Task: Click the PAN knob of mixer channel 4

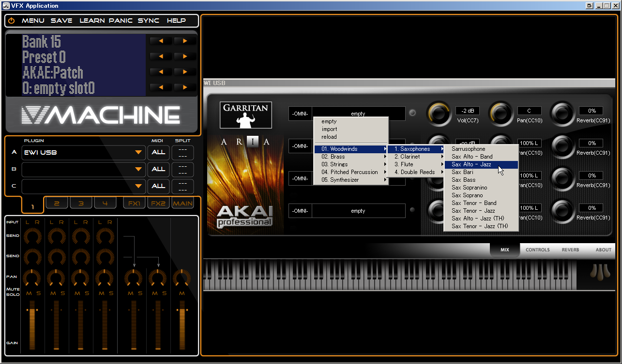Action: pyautogui.click(x=105, y=277)
